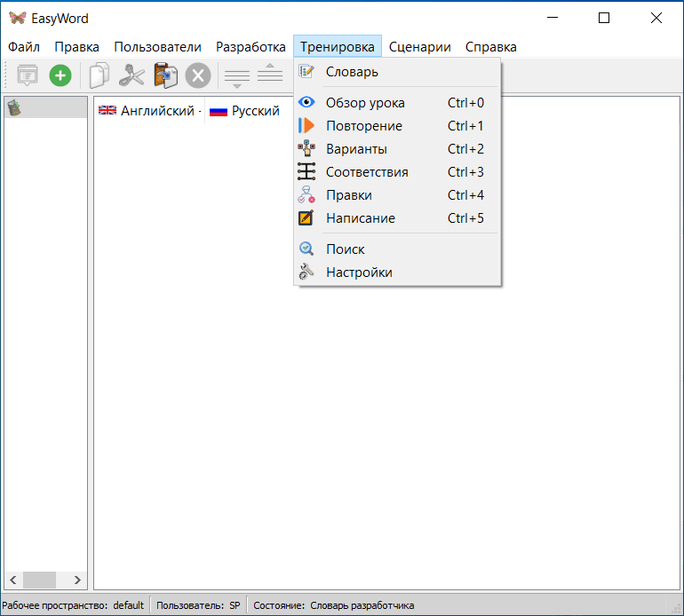
Task: Open the Правка menu
Action: click(x=76, y=47)
